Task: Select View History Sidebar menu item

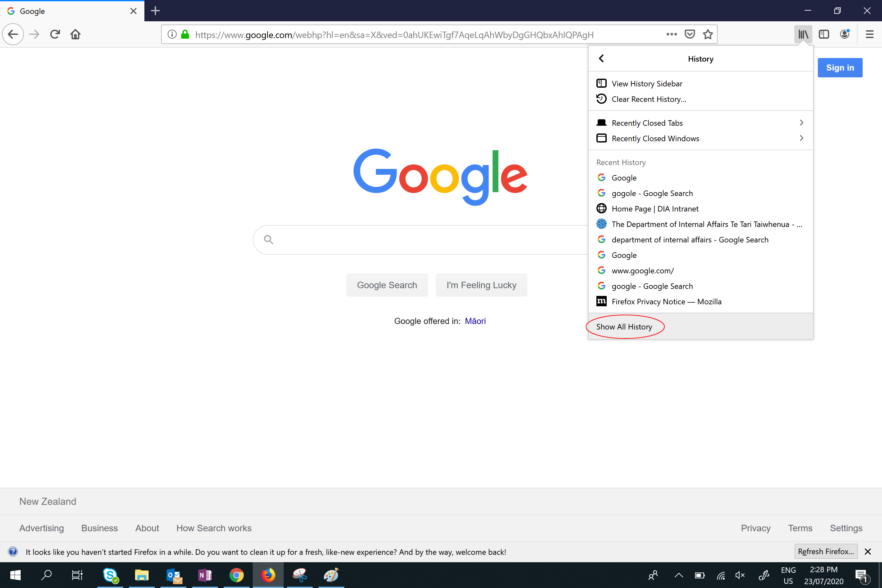Action: (646, 83)
